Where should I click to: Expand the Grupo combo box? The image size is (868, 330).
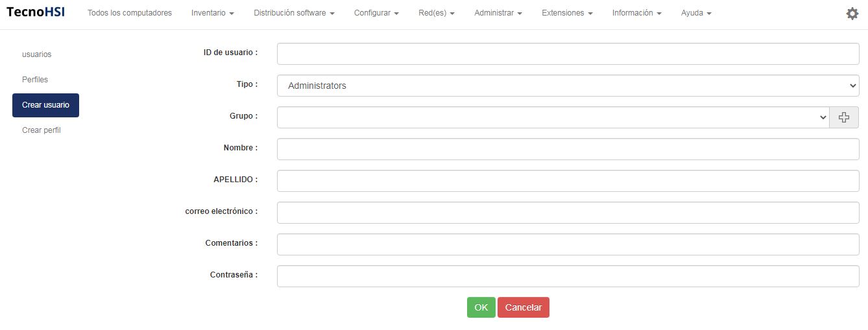553,117
